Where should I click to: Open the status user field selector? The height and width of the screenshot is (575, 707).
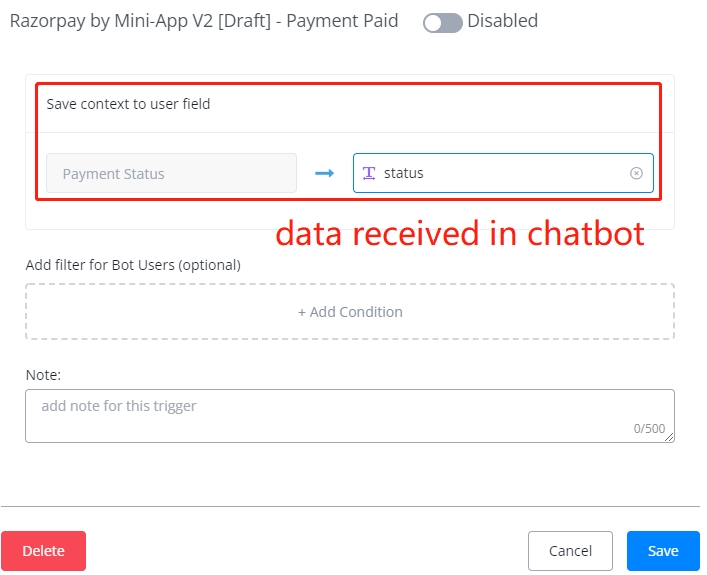coord(500,173)
